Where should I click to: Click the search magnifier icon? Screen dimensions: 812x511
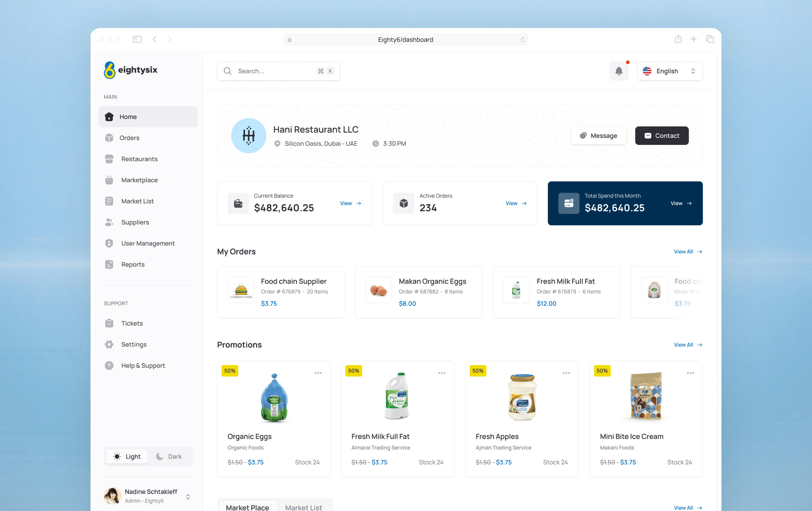pos(228,71)
